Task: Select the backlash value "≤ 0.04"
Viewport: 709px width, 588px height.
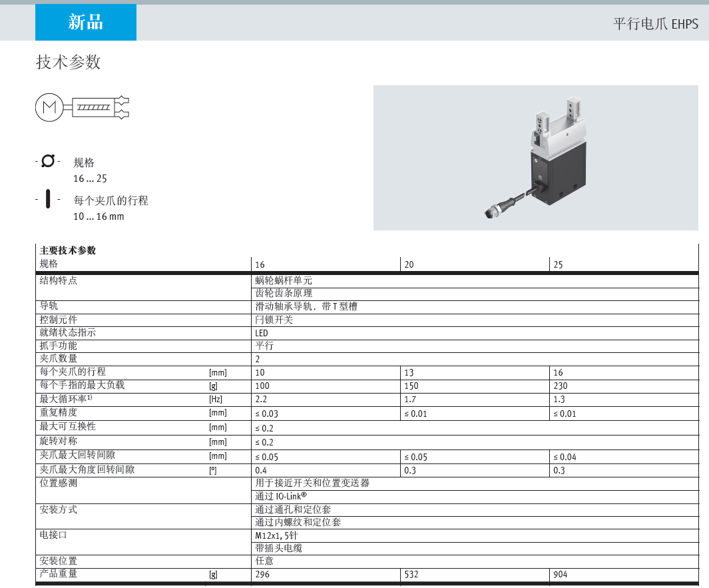Action: coord(565,457)
